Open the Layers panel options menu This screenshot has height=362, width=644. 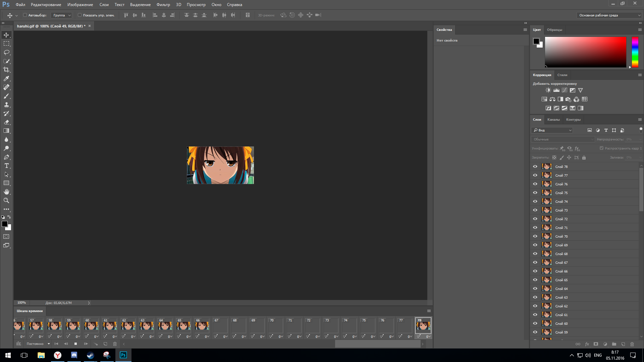tap(640, 119)
